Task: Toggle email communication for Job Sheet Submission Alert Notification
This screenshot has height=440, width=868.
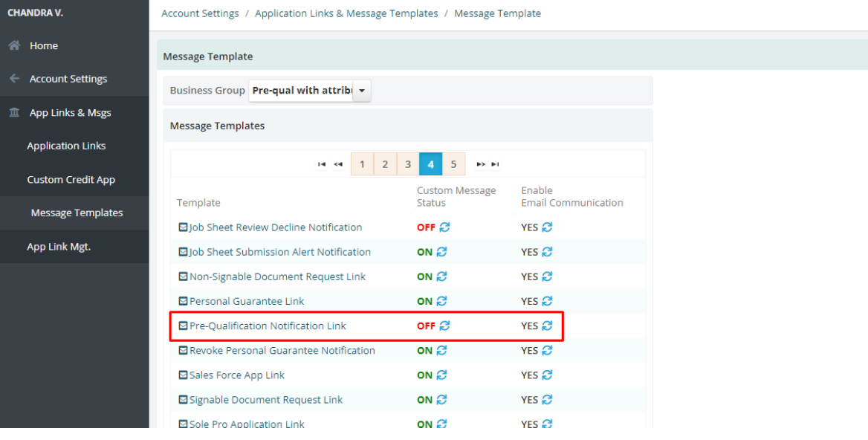Action: coord(547,252)
